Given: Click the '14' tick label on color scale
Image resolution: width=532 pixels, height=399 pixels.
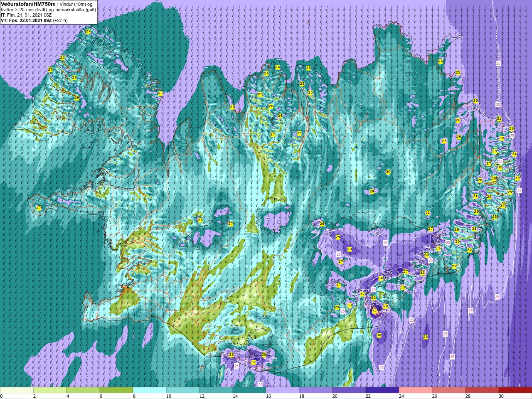Looking at the screenshot, I should [235, 396].
